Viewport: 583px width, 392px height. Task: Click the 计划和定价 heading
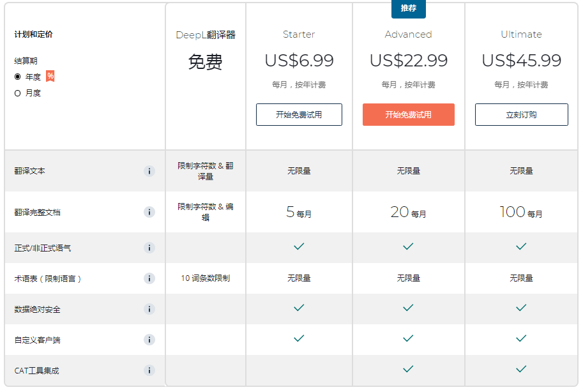click(33, 34)
